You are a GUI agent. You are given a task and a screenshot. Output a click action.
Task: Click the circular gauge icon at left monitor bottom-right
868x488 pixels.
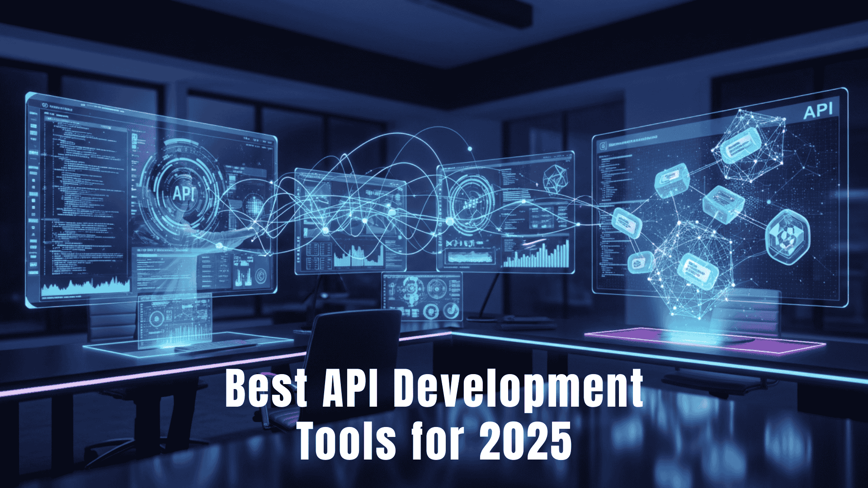(260, 276)
